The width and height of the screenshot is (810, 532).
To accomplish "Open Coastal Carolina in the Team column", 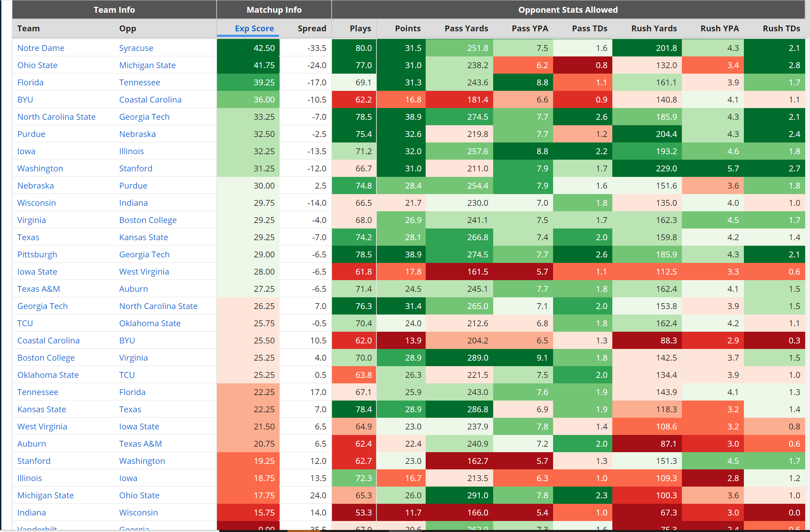I will point(48,340).
